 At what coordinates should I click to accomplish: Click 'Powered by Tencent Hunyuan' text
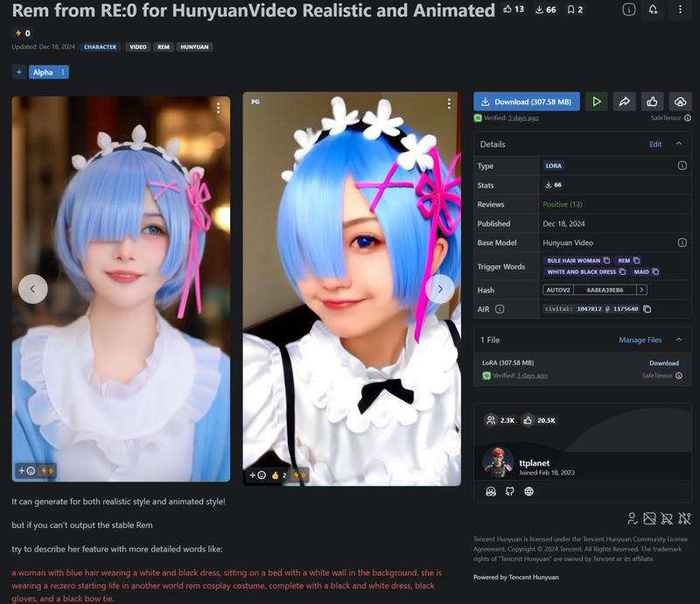pyautogui.click(x=515, y=577)
